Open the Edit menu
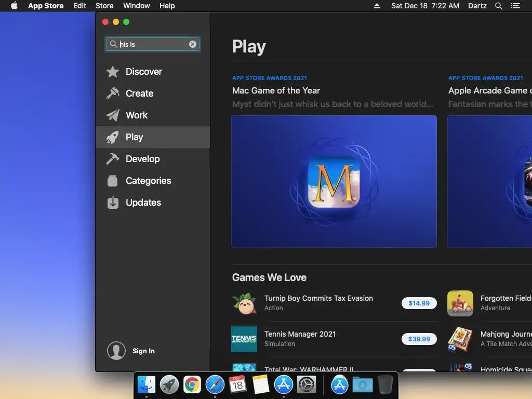532x399 pixels. click(79, 6)
